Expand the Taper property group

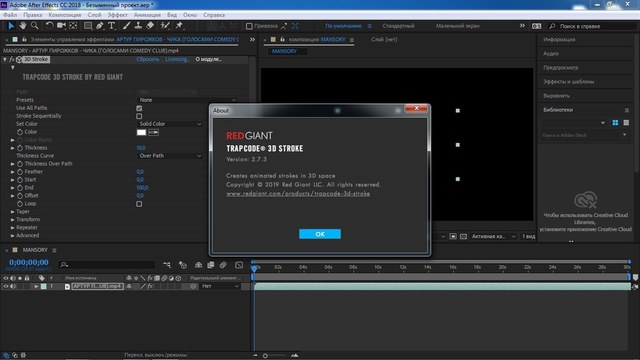[x=13, y=212]
